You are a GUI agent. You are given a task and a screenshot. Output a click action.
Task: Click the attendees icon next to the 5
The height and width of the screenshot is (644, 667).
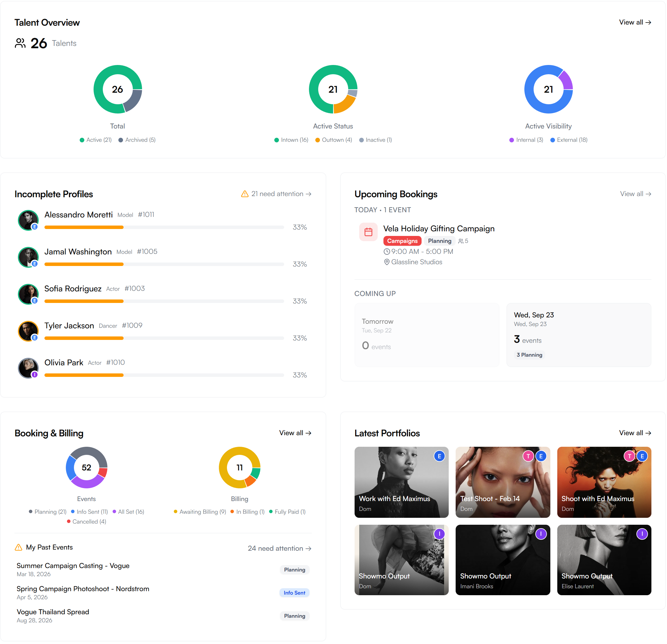pos(461,241)
